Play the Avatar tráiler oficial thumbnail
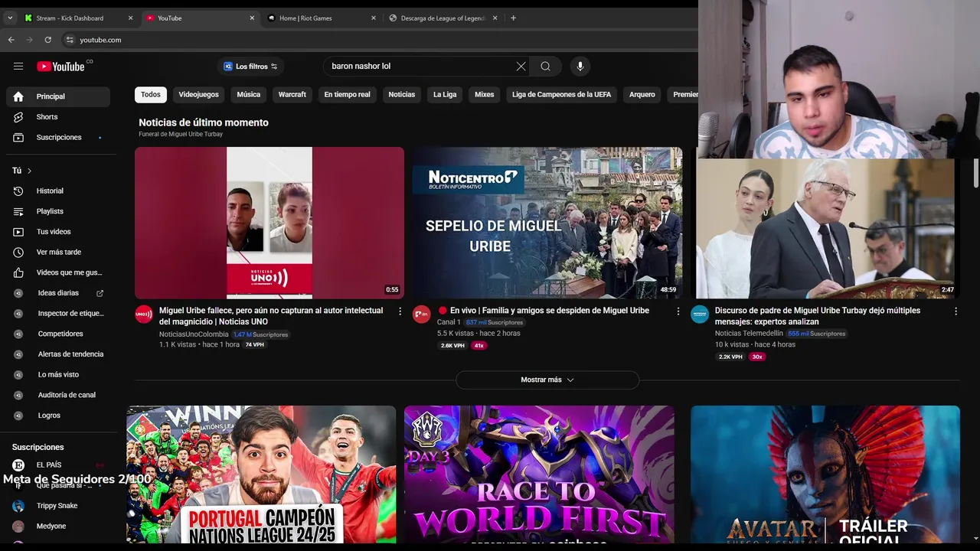The width and height of the screenshot is (980, 551). [825, 474]
